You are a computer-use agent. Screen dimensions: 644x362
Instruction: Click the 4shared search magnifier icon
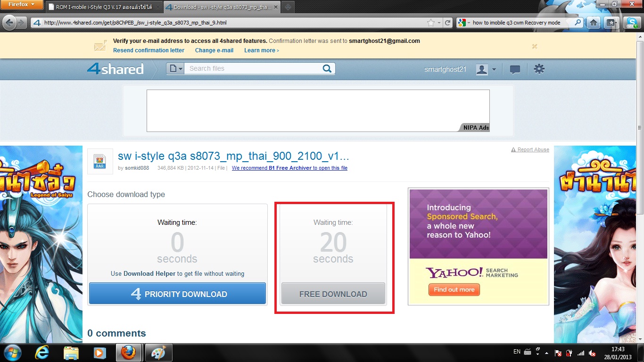coord(327,69)
